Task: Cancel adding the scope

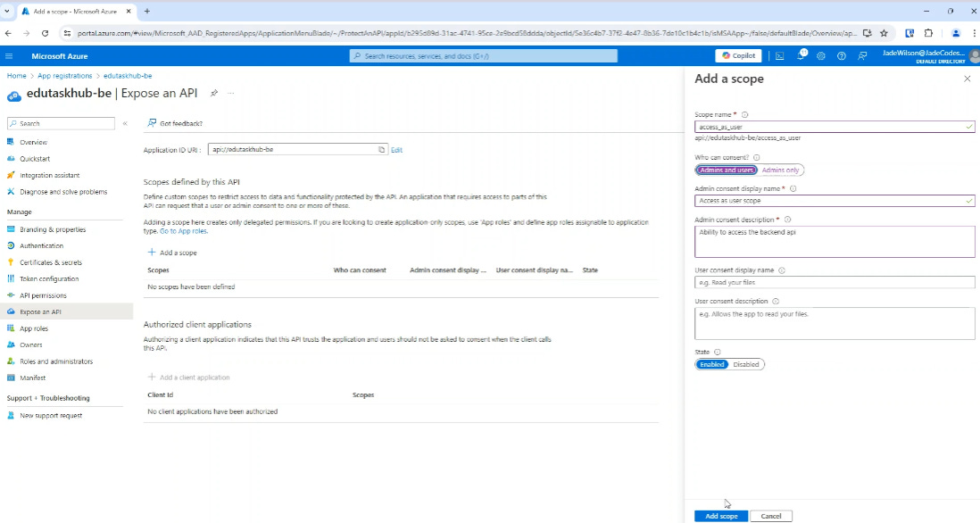Action: click(x=770, y=516)
